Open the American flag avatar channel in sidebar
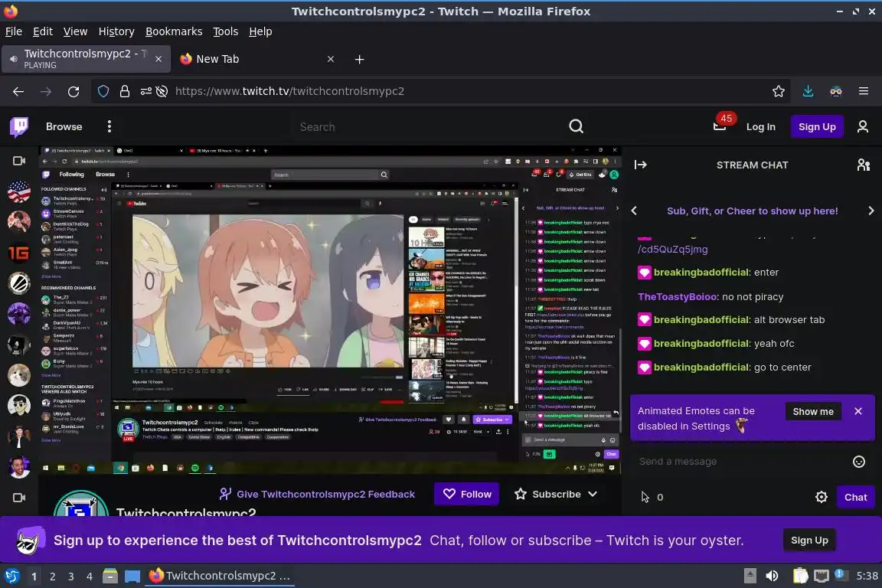The image size is (882, 588). [19, 191]
